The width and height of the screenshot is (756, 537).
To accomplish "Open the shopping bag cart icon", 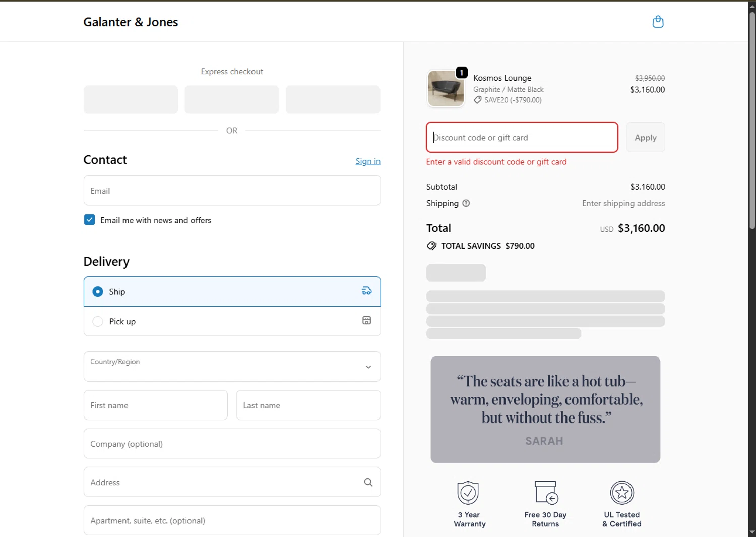I will pos(658,22).
